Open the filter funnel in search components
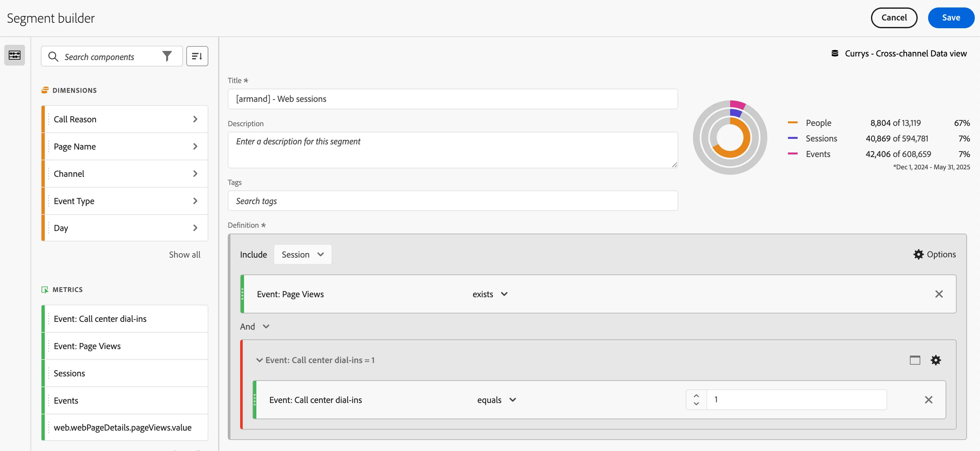Screen dimensions: 980x451 click(167, 56)
